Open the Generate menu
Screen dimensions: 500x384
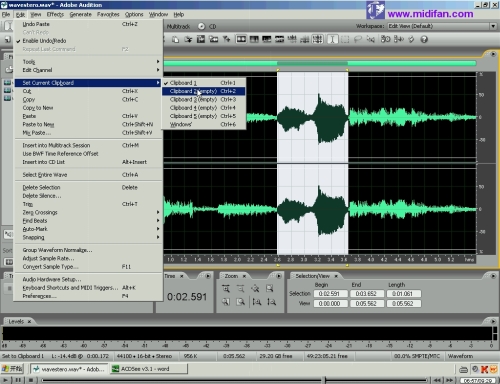tap(80, 14)
